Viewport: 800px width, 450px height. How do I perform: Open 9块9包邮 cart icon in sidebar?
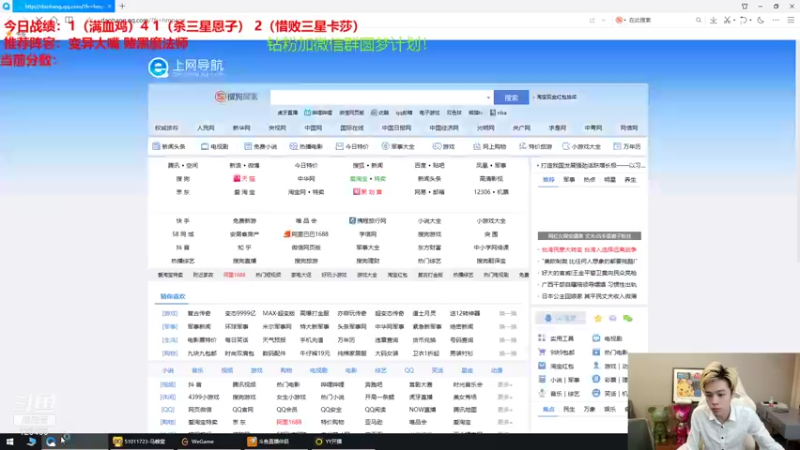pyautogui.click(x=556, y=352)
